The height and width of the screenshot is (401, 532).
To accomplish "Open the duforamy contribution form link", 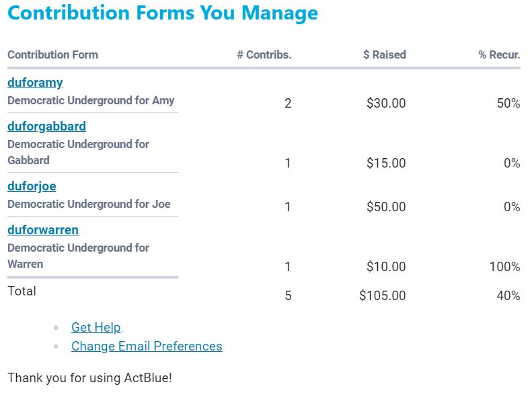I will click(x=35, y=83).
